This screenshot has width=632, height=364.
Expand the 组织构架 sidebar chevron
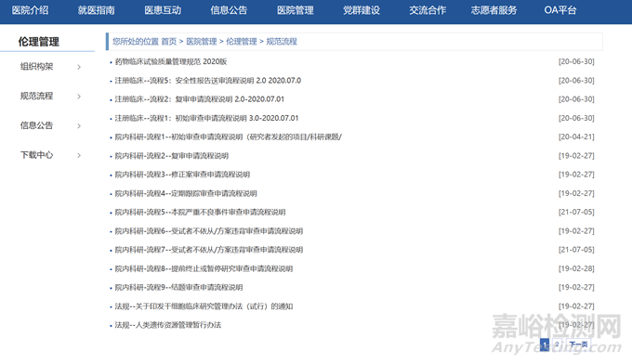(x=79, y=67)
